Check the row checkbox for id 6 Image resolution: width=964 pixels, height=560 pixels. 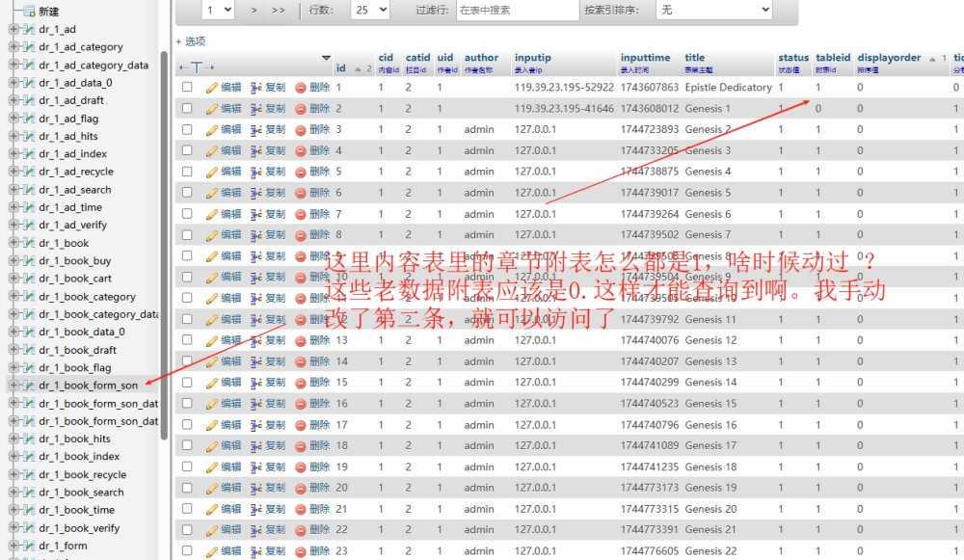tap(187, 193)
